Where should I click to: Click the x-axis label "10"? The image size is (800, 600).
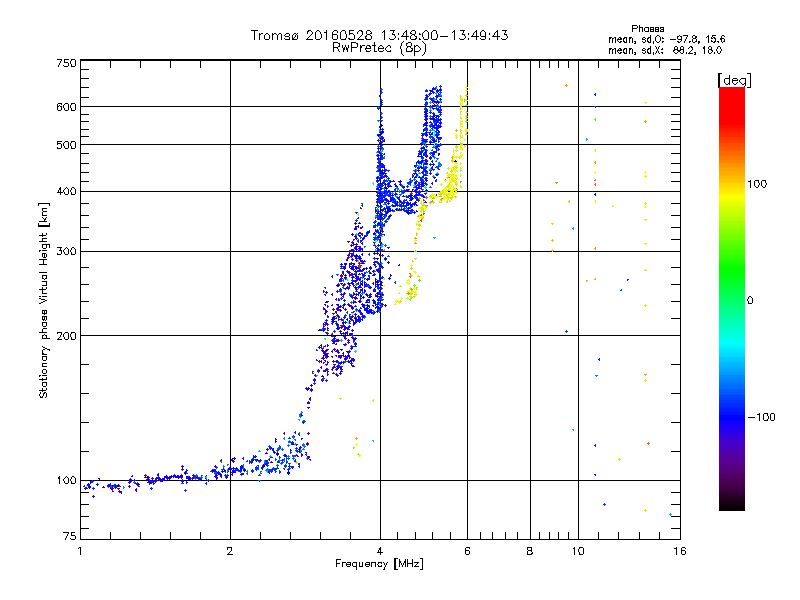pos(578,551)
